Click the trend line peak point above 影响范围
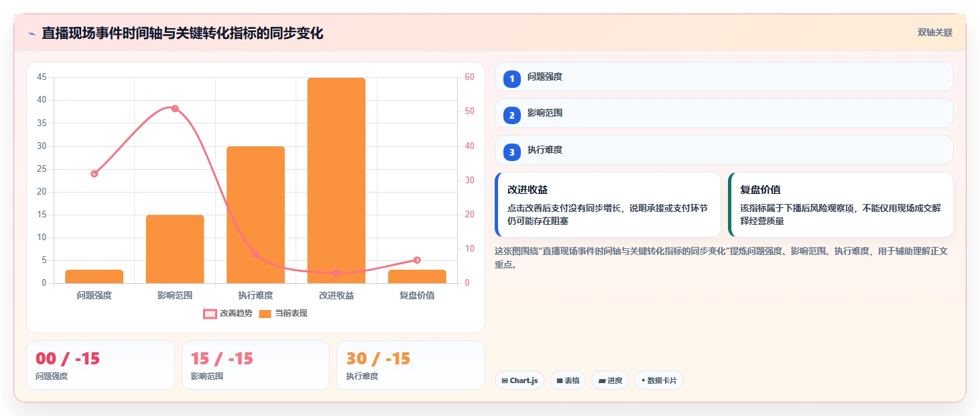The height and width of the screenshot is (416, 980). 175,108
